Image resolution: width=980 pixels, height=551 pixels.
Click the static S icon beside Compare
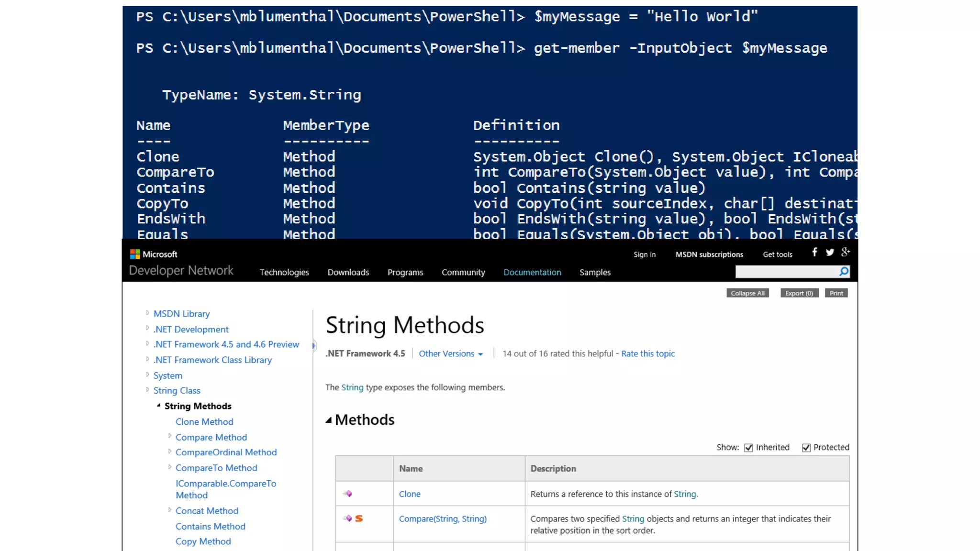click(x=359, y=518)
